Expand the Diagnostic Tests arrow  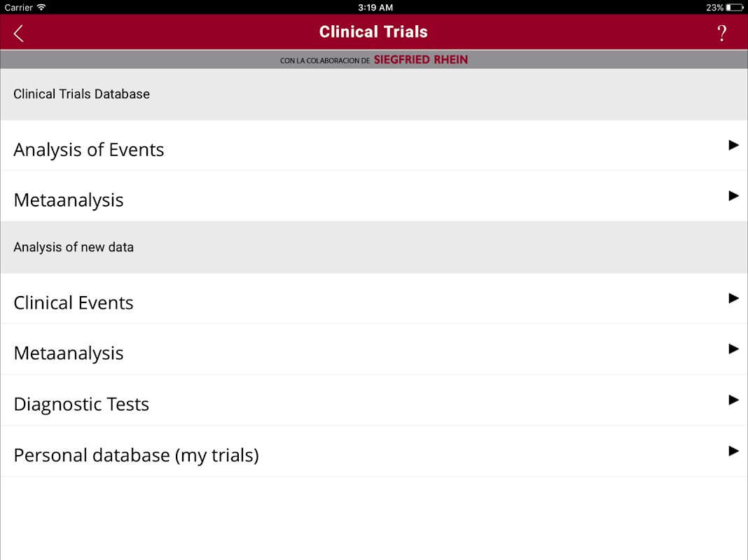[x=733, y=400]
